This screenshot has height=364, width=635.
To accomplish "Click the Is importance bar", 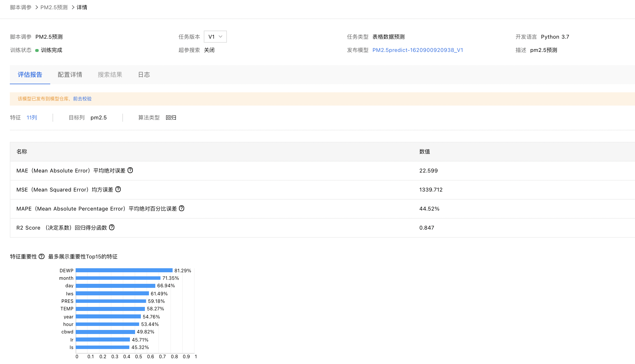I will pos(102,347).
